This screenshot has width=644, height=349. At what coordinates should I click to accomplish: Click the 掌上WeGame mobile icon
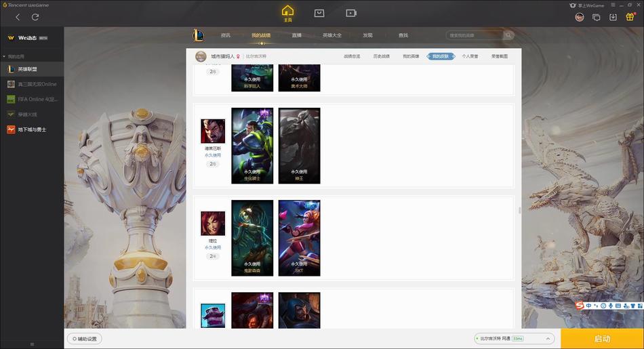(573, 5)
